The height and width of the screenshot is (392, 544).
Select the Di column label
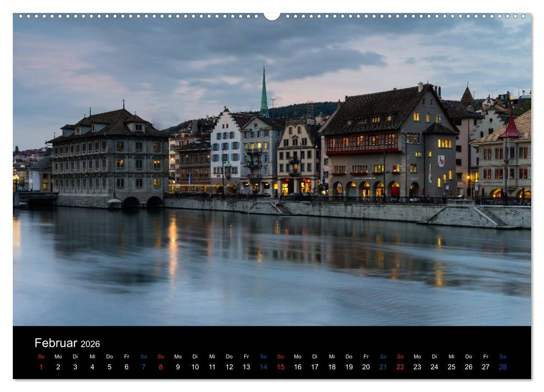point(76,356)
